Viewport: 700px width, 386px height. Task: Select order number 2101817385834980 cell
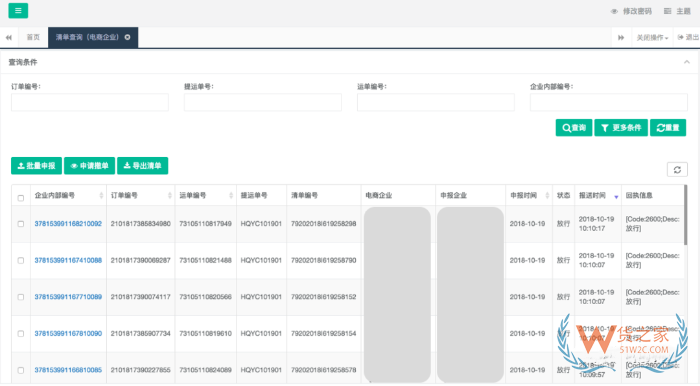pyautogui.click(x=141, y=224)
